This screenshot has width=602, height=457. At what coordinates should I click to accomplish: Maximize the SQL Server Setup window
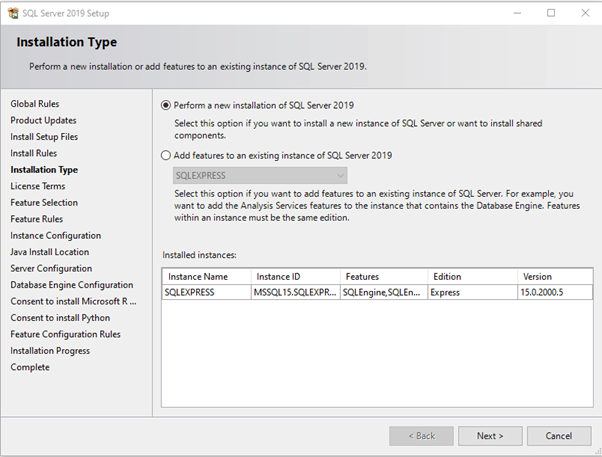point(551,13)
